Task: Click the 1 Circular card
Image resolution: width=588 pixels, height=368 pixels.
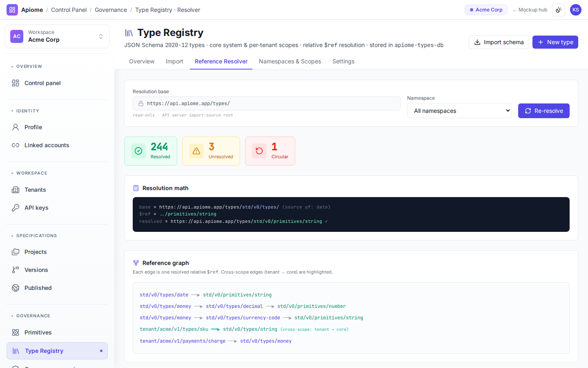Action: tap(270, 151)
